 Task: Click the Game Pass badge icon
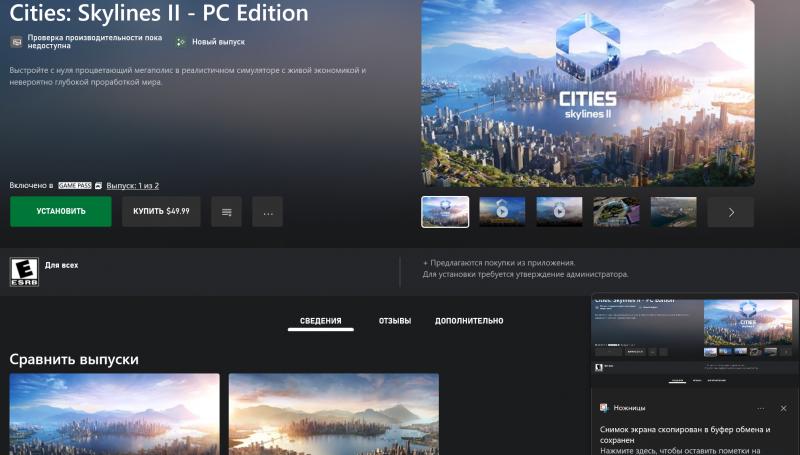pos(75,186)
